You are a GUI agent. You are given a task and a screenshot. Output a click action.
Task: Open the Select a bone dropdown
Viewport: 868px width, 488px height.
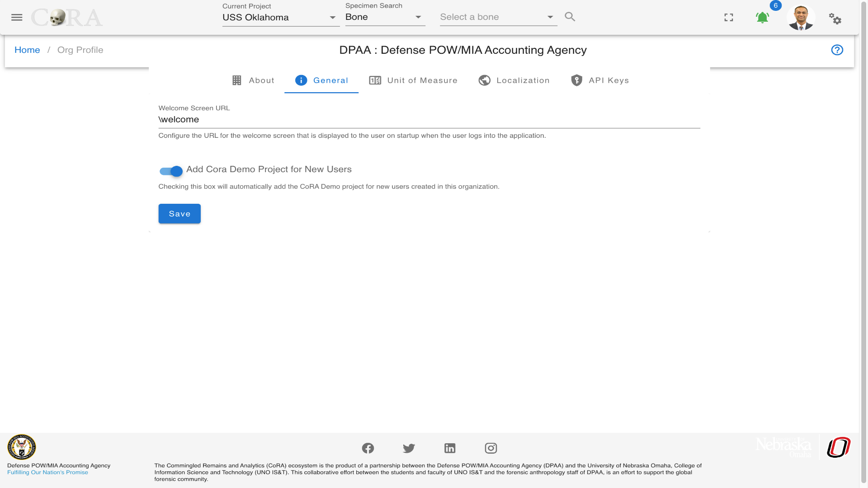coord(498,17)
